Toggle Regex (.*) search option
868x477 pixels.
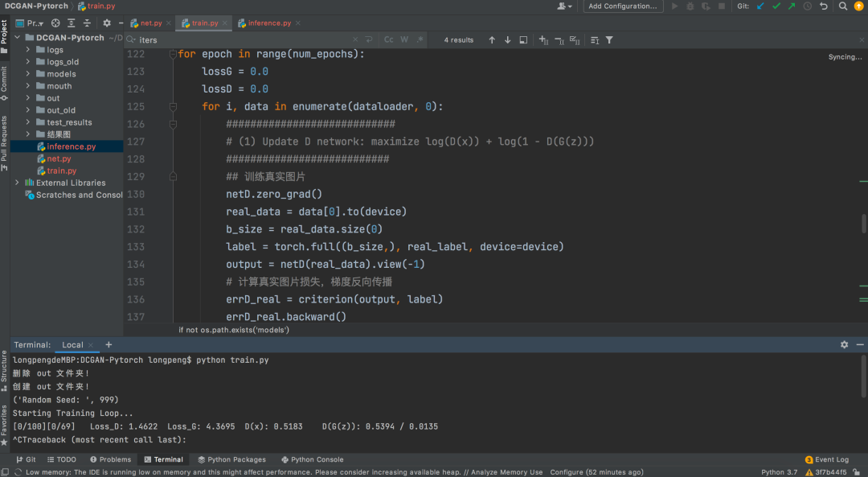click(x=420, y=40)
